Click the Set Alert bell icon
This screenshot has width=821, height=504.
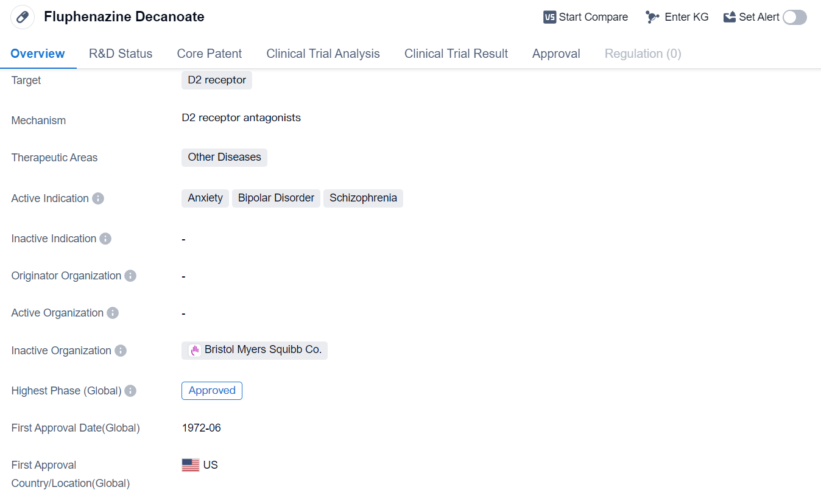pyautogui.click(x=730, y=17)
